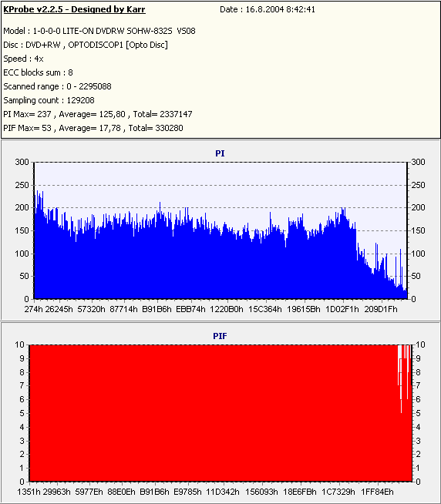Viewport: 441px width, 504px height.
Task: Click the 18E6FBh label on PIF axis
Action: (300, 492)
